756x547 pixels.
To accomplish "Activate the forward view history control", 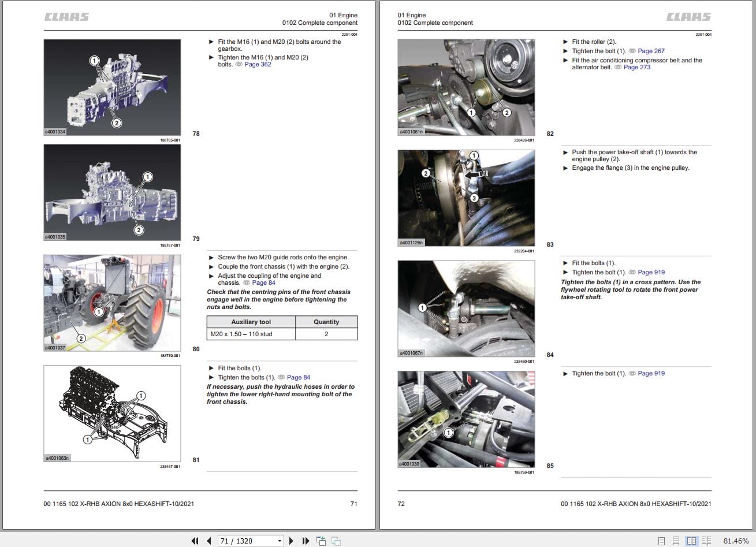I will point(335,541).
